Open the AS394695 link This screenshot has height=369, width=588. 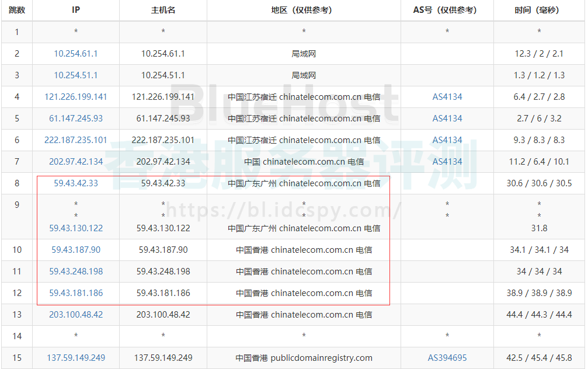[x=447, y=358]
